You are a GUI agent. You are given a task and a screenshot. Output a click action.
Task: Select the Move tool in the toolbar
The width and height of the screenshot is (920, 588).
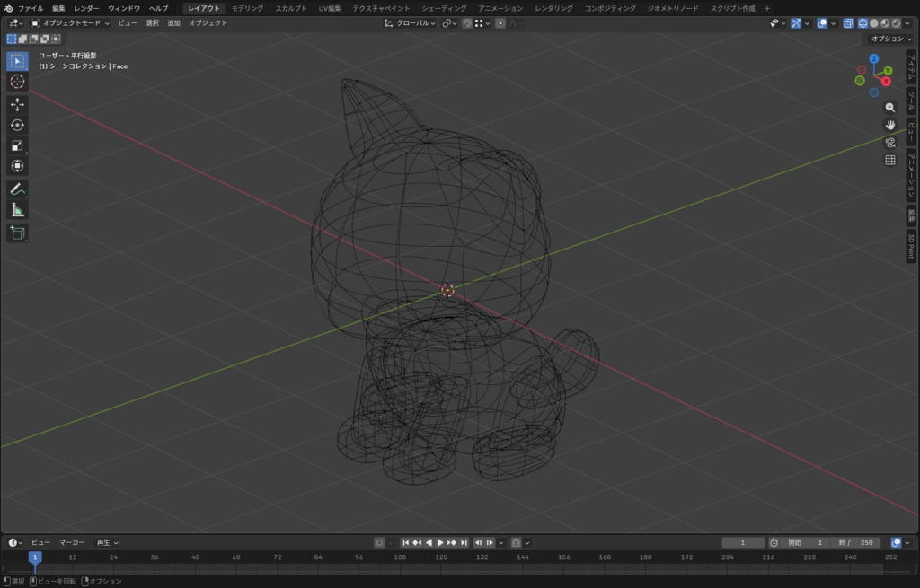17,104
